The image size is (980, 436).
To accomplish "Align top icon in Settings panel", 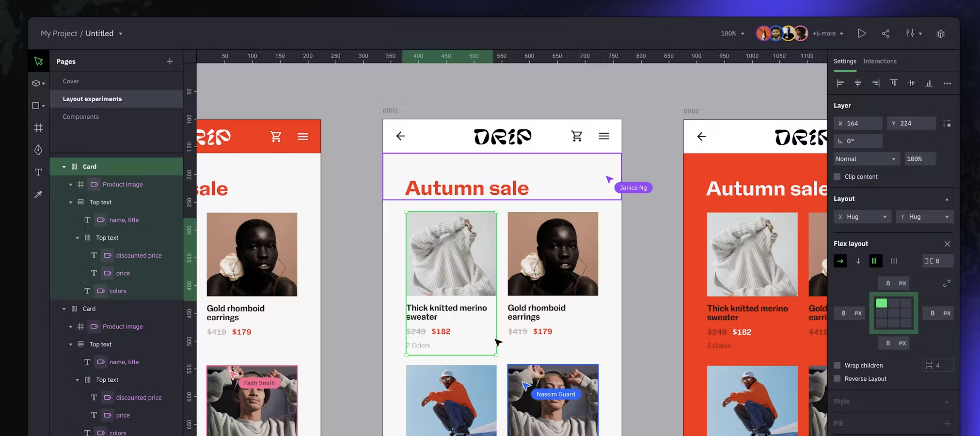I will (894, 83).
